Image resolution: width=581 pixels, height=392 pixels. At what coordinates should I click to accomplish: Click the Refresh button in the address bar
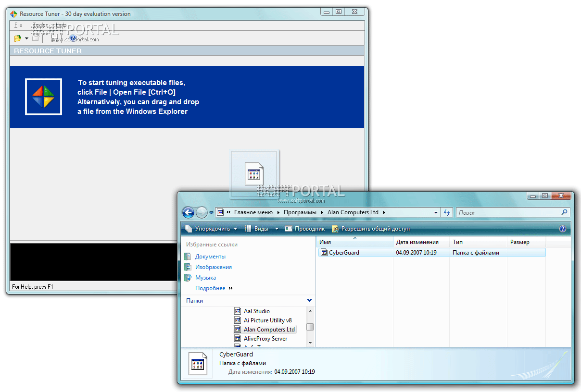point(447,212)
